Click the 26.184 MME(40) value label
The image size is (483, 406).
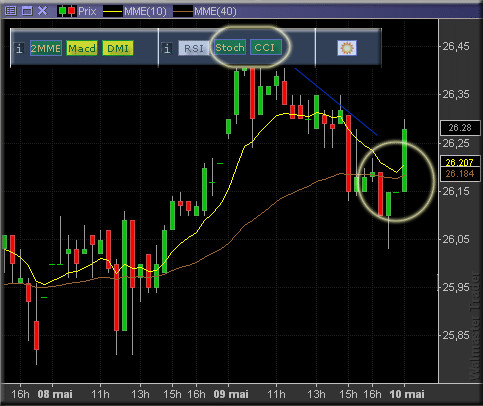pyautogui.click(x=460, y=174)
